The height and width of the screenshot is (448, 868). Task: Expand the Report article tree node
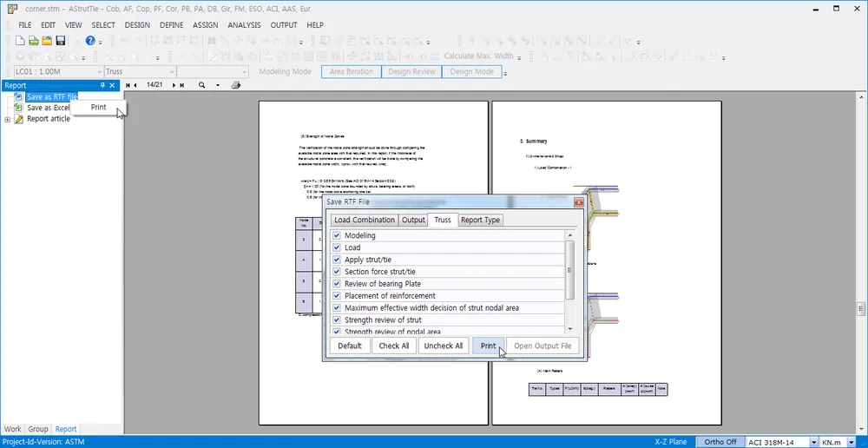click(x=7, y=119)
